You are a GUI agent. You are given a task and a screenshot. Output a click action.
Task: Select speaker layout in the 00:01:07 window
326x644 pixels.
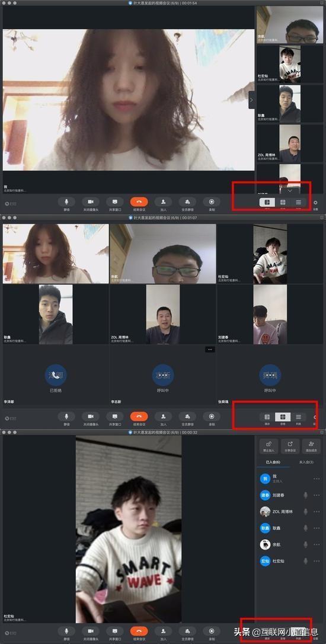point(267,417)
